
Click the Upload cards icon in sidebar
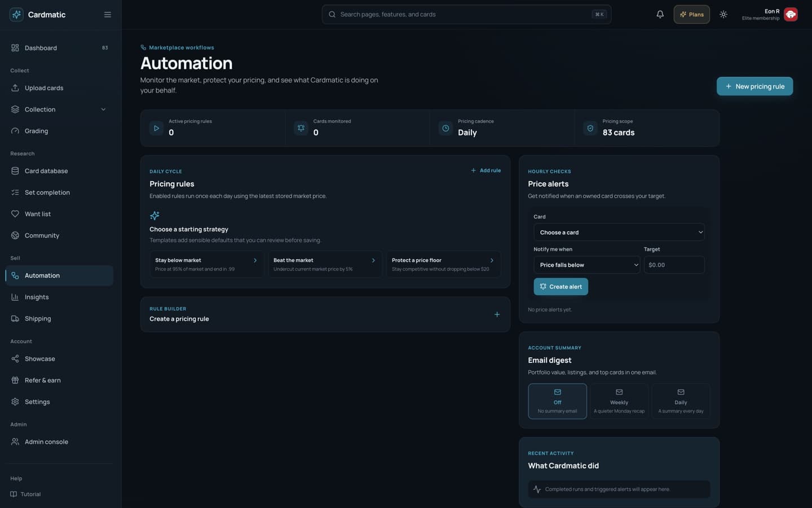tap(15, 88)
